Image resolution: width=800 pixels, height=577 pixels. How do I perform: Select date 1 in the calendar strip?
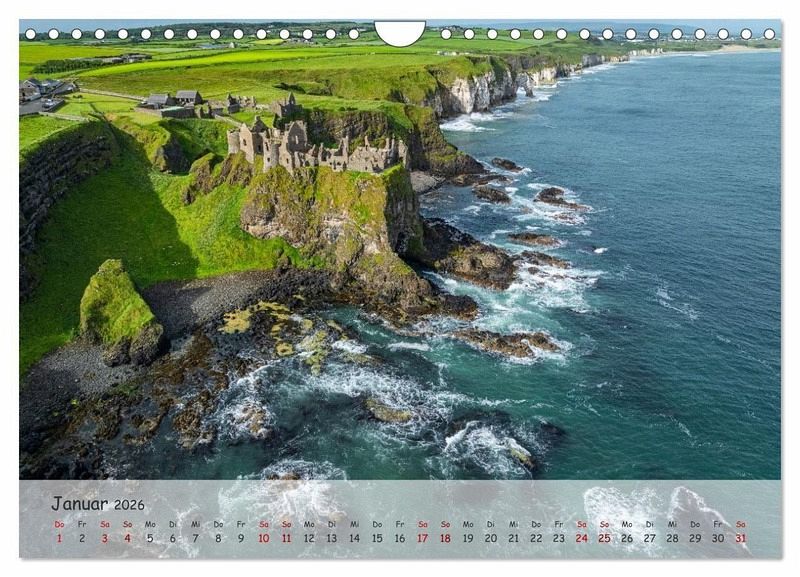(x=59, y=538)
